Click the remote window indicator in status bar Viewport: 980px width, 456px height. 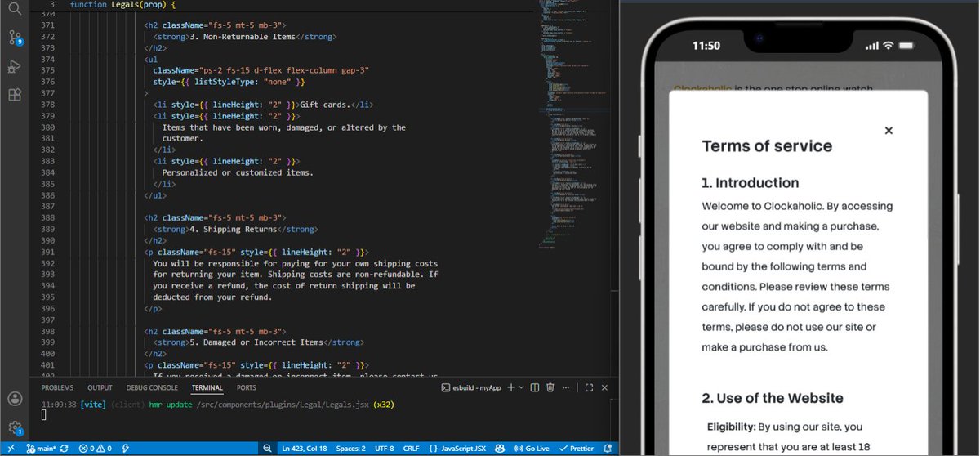pos(11,449)
